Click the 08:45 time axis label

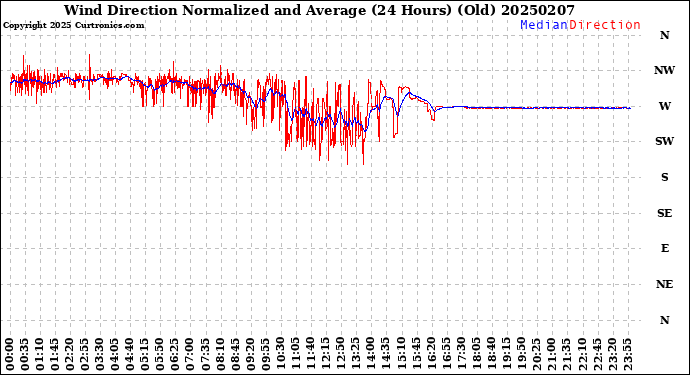click(x=235, y=355)
